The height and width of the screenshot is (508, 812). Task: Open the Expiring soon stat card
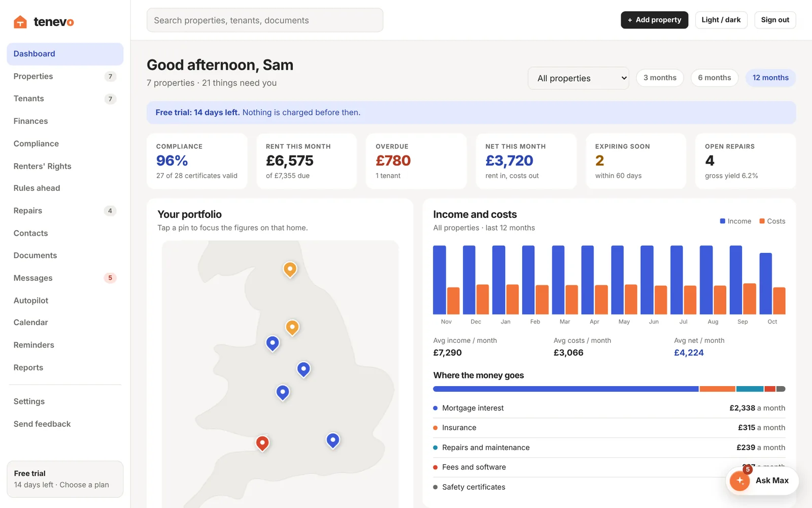pos(636,161)
